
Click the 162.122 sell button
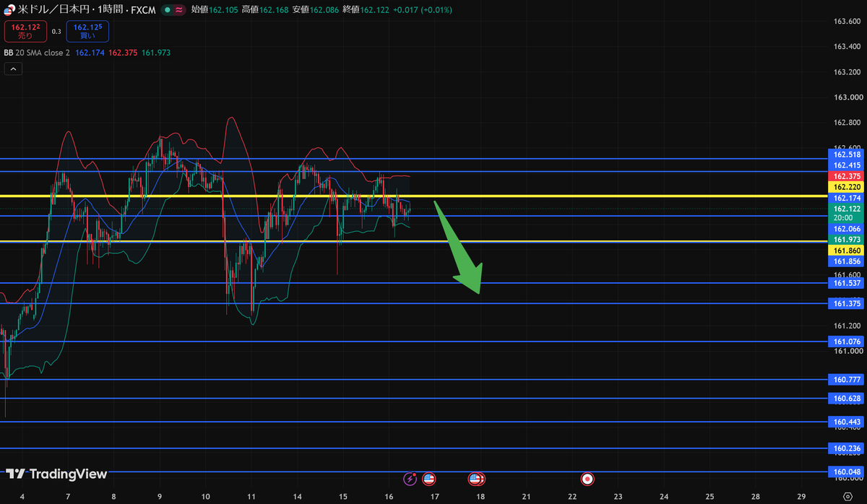[x=25, y=31]
